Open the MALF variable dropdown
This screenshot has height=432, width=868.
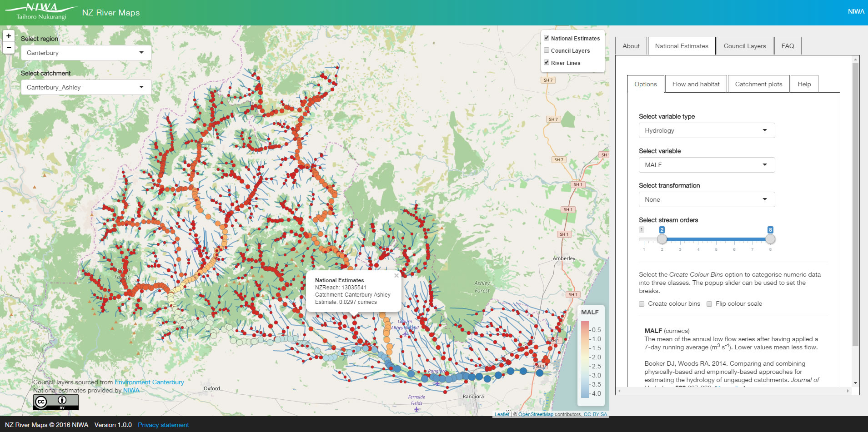pyautogui.click(x=706, y=165)
